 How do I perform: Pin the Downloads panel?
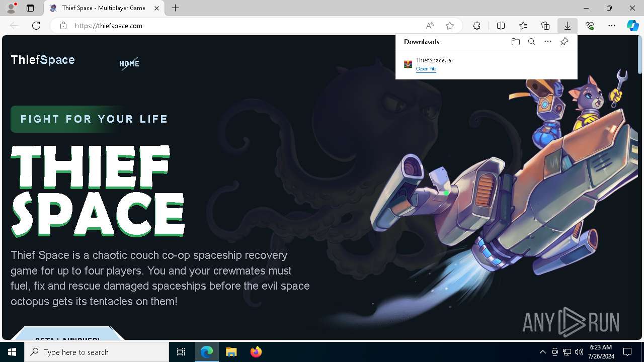point(564,42)
